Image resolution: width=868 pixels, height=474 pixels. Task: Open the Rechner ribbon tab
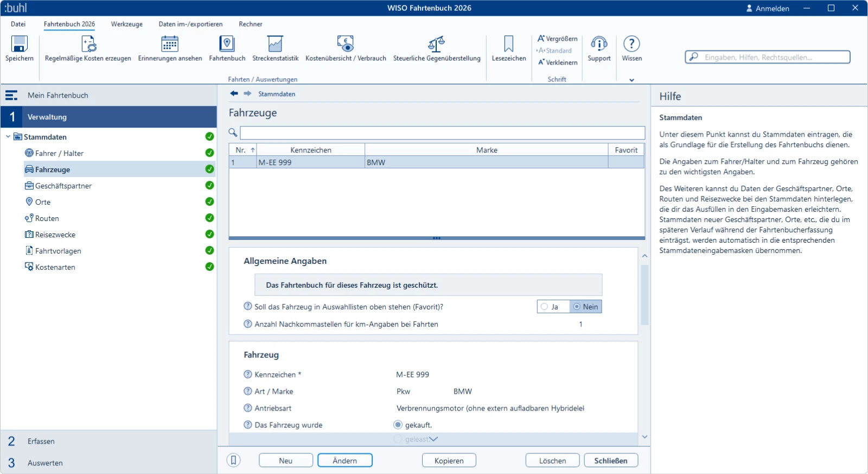click(250, 24)
